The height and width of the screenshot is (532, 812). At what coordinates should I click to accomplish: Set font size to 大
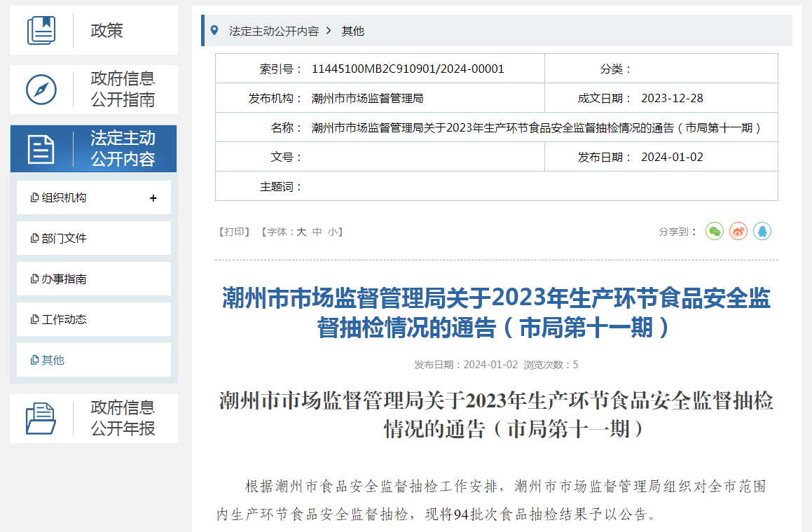[301, 232]
